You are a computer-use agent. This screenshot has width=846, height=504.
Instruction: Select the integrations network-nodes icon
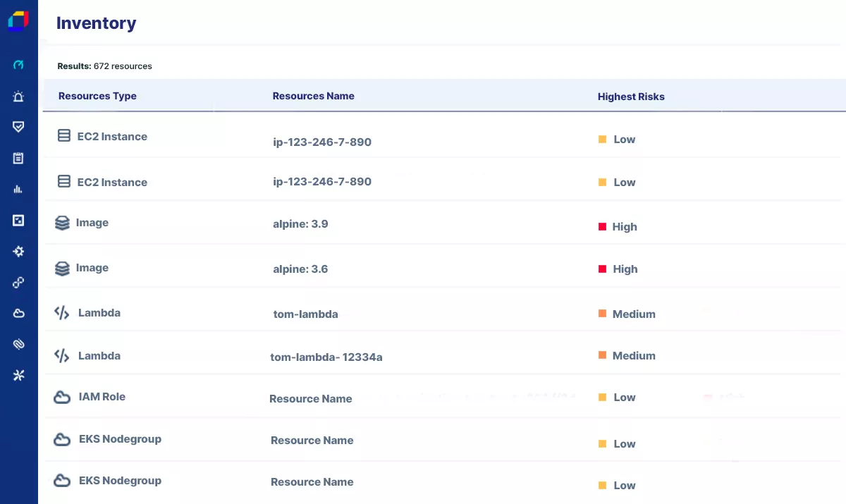[18, 282]
